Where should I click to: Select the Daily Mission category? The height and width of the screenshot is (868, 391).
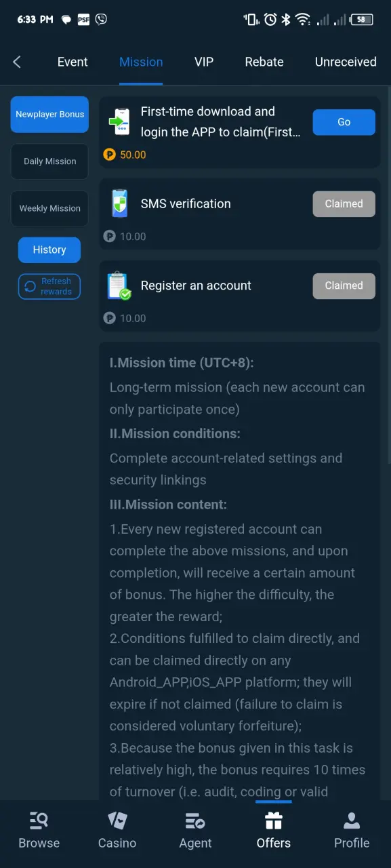pos(49,161)
